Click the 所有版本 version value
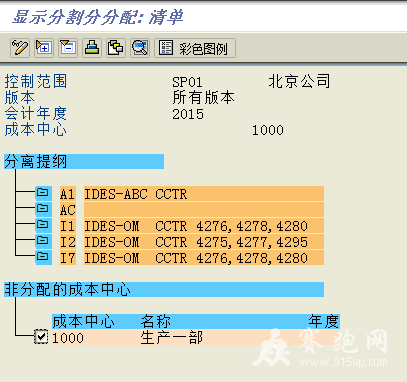 pos(203,97)
